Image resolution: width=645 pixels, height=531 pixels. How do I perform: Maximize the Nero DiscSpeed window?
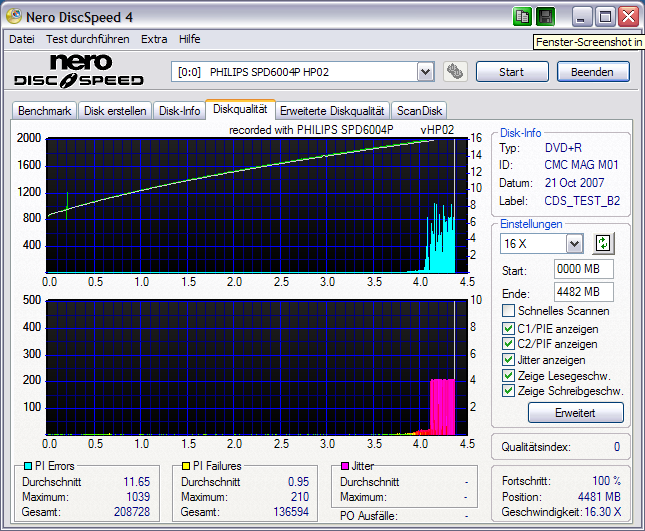point(605,17)
